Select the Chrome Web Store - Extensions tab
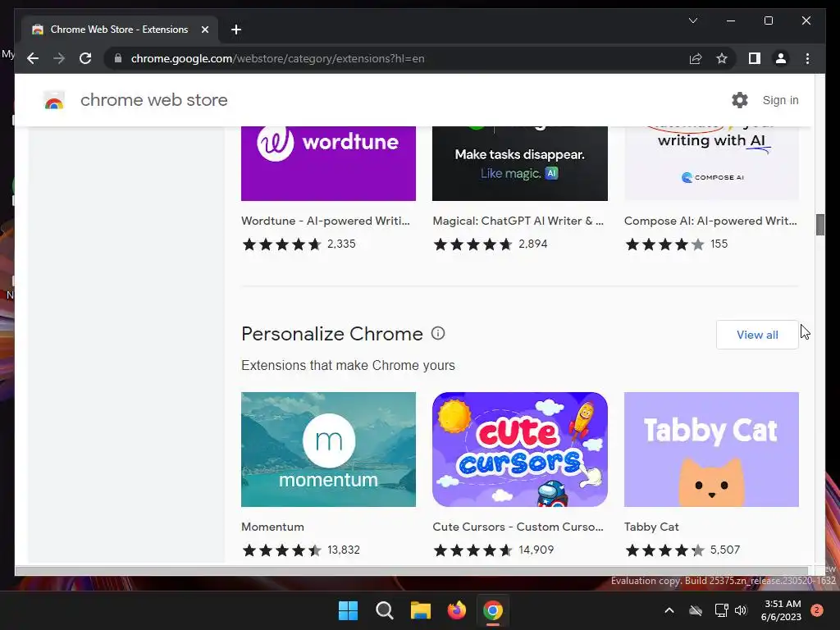This screenshot has width=840, height=630. (x=119, y=30)
